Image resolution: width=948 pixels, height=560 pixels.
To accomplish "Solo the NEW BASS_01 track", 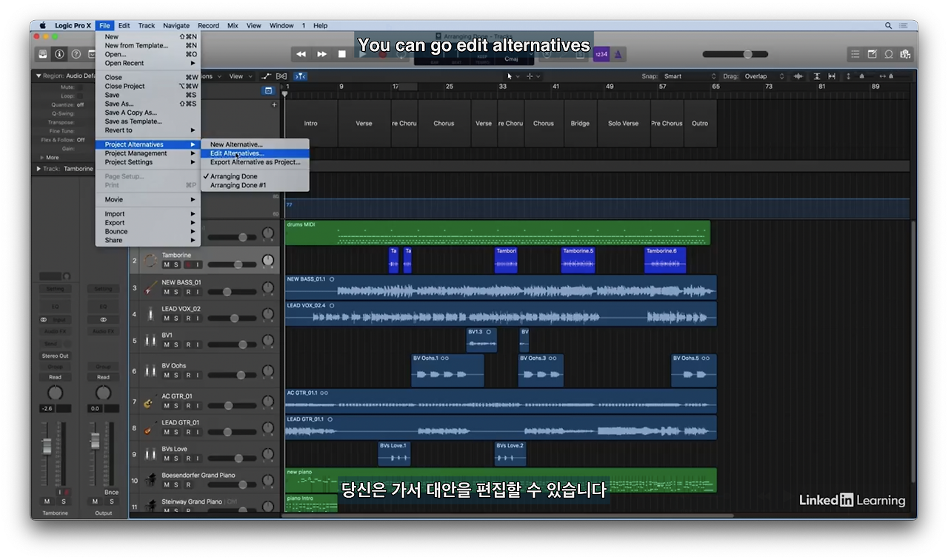I will [x=176, y=292].
